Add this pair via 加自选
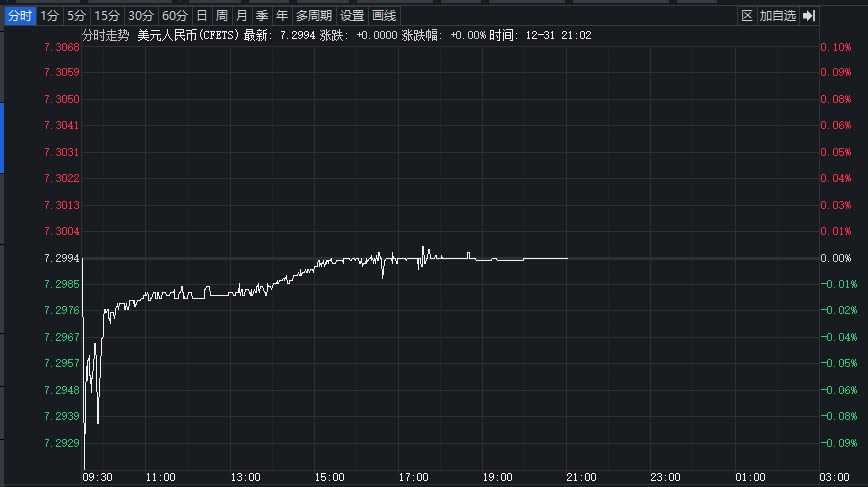Image resolution: width=868 pixels, height=487 pixels. (x=777, y=16)
